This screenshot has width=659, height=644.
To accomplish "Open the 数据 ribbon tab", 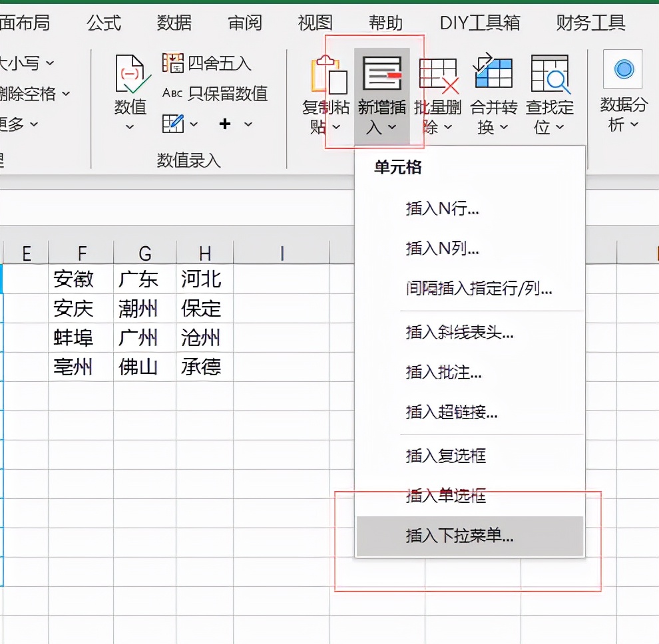I will [174, 23].
